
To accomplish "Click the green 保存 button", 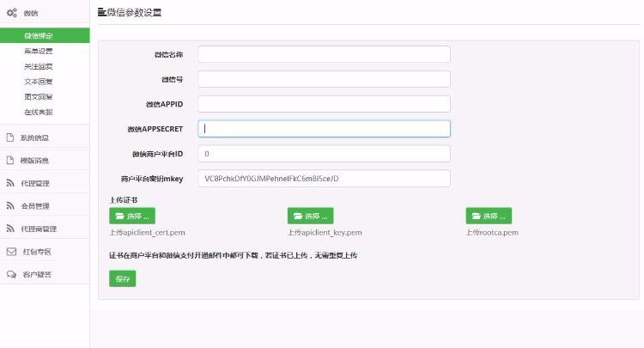I will [x=123, y=278].
